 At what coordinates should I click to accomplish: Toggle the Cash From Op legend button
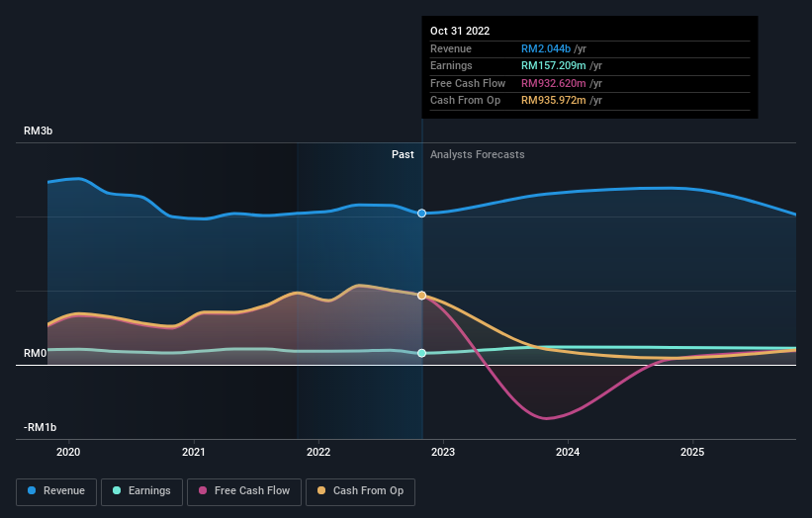click(360, 491)
